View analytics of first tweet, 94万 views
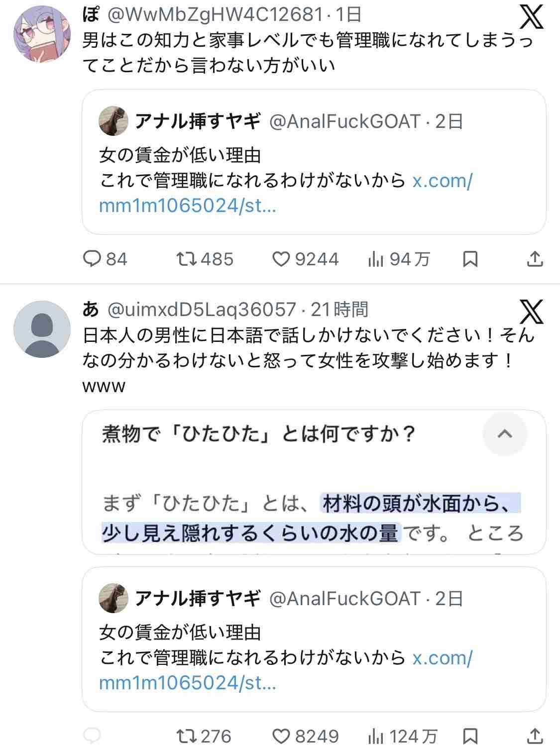 point(376,259)
